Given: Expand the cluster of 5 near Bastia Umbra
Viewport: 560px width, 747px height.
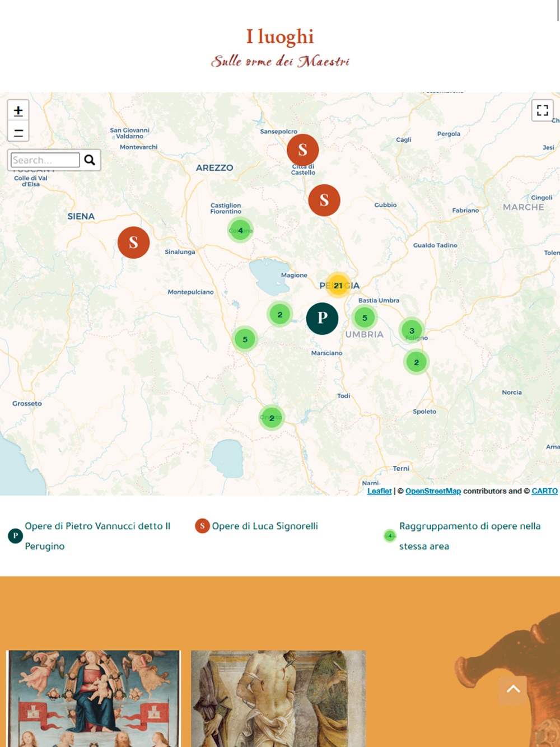Looking at the screenshot, I should click(365, 318).
